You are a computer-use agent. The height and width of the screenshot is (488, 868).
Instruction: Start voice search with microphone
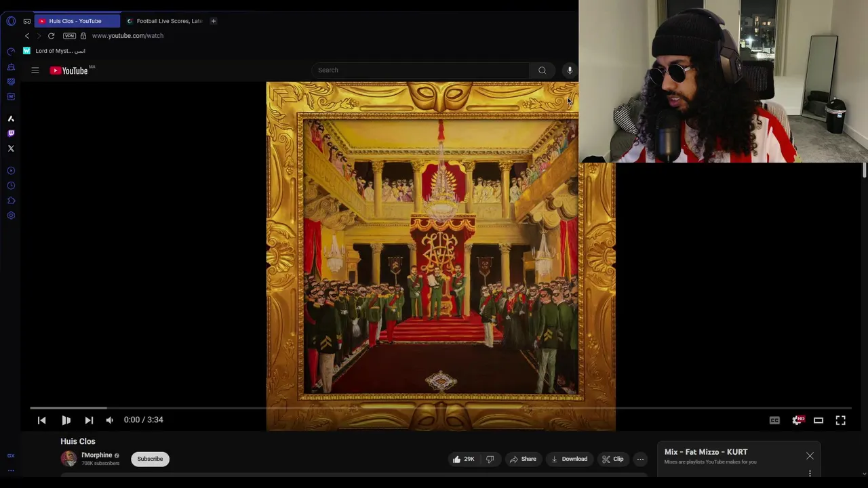570,70
